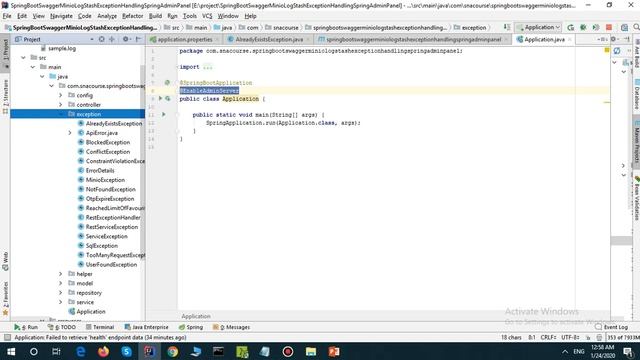Image resolution: width=640 pixels, height=360 pixels.
Task: Open the Event Log
Action: 611,327
